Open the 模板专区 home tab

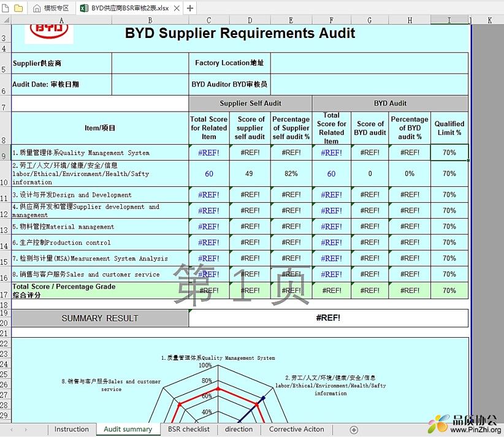(x=52, y=8)
